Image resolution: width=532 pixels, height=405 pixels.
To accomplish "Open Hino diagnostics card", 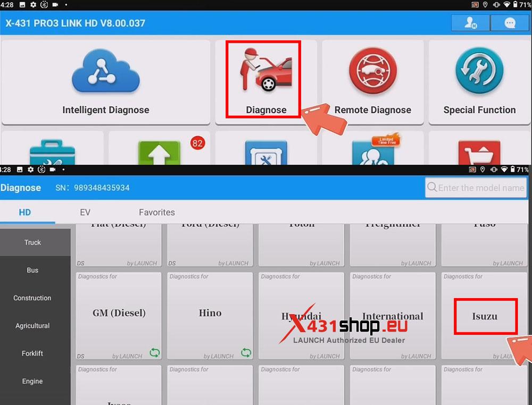I will pos(210,316).
